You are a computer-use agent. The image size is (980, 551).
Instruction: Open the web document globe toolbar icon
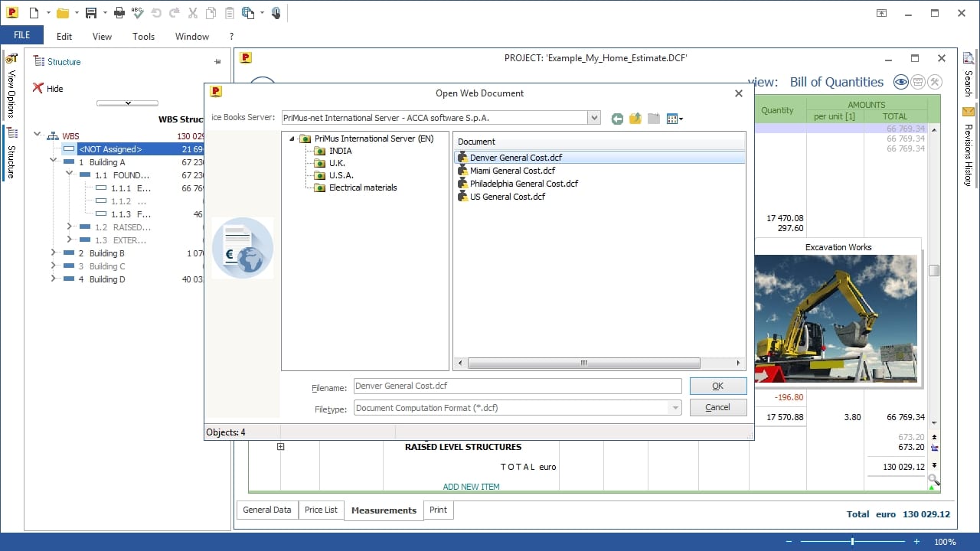click(247, 13)
